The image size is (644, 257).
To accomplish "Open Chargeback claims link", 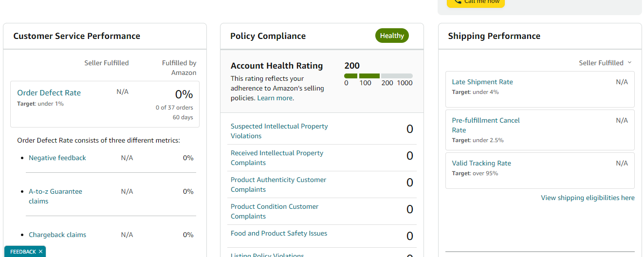I will pos(57,235).
